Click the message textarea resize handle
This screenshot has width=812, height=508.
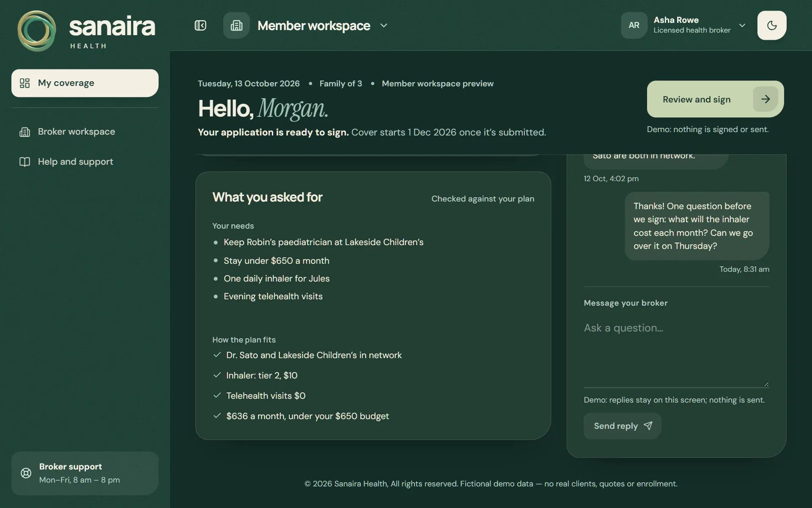tap(766, 384)
